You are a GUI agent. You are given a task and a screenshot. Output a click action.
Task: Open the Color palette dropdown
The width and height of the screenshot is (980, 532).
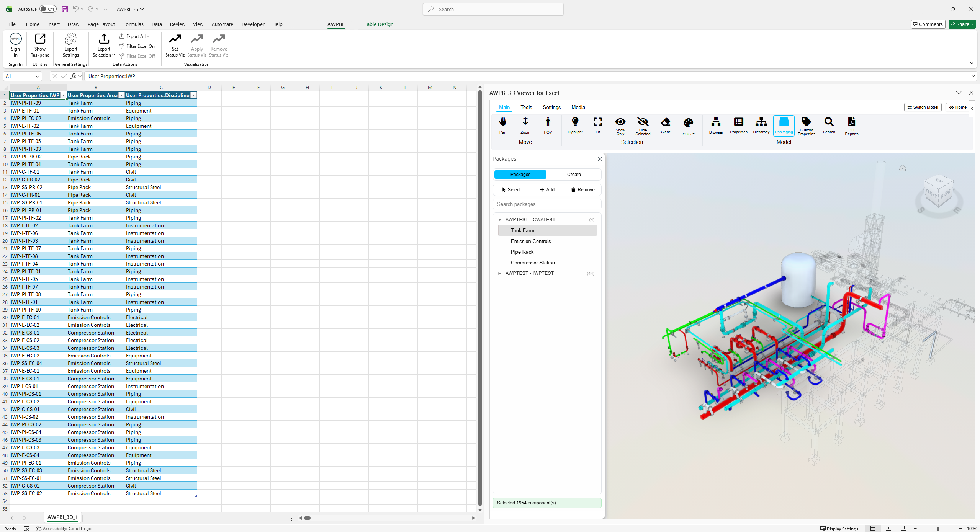pos(688,127)
